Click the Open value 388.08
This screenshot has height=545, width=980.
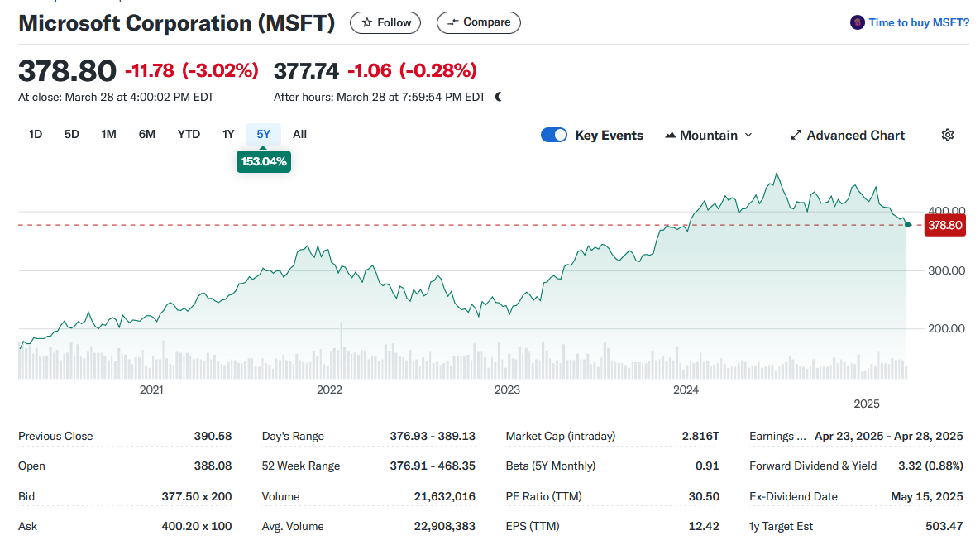click(213, 466)
